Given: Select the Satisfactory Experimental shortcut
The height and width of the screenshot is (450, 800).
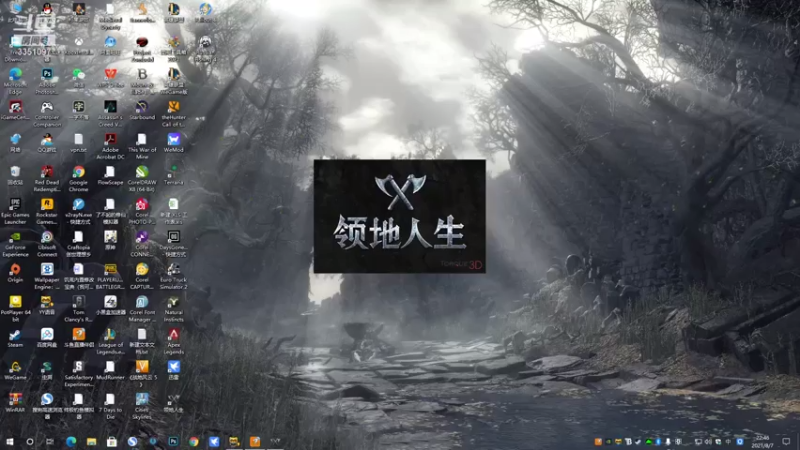Looking at the screenshot, I should [x=79, y=373].
